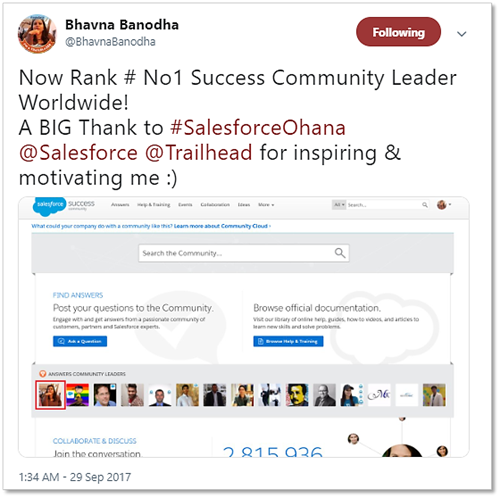
Task: Click the Browse Help & Training button
Action: tap(288, 341)
